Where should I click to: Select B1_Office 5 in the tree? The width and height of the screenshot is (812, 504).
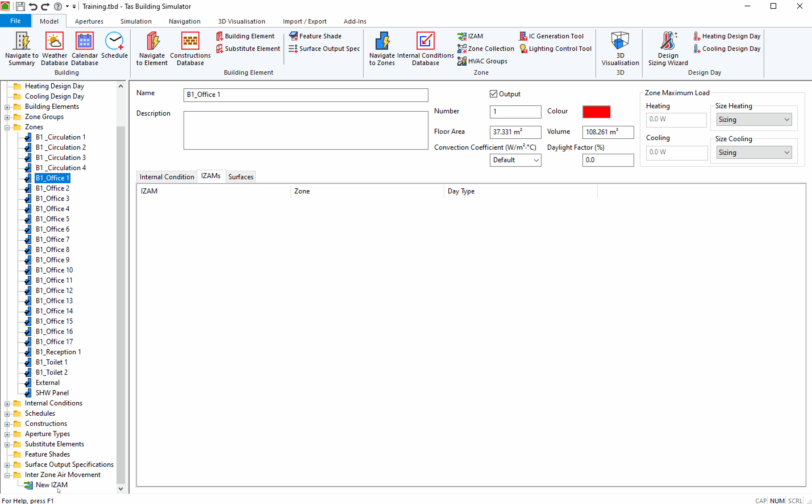[x=53, y=219]
